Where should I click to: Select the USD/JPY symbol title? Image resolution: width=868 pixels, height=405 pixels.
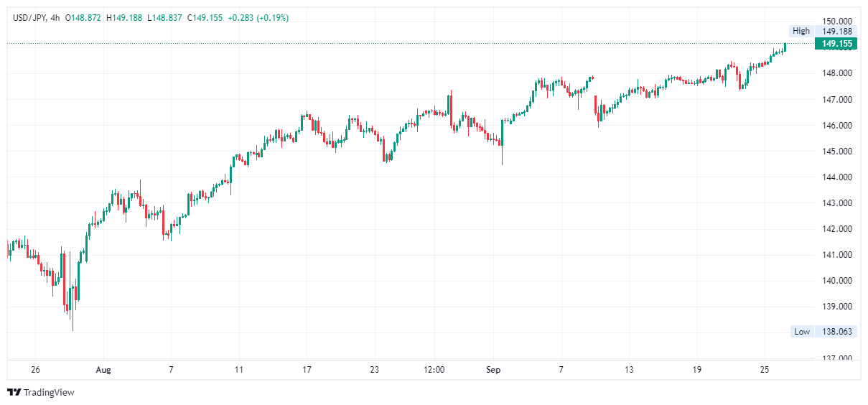pos(30,18)
